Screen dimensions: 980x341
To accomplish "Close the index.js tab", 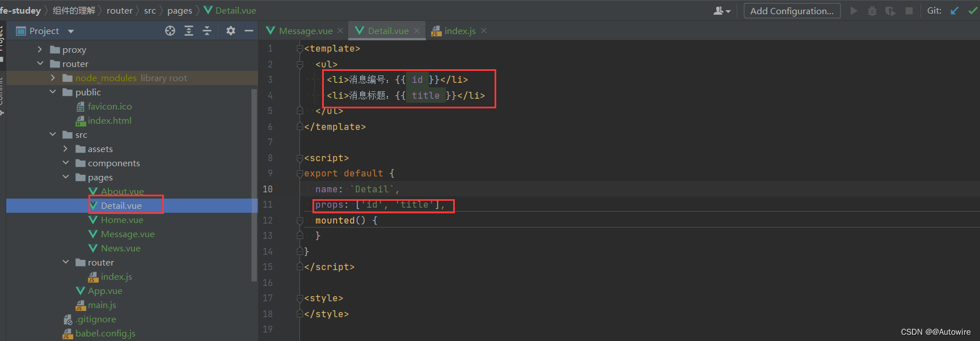I will [x=484, y=31].
